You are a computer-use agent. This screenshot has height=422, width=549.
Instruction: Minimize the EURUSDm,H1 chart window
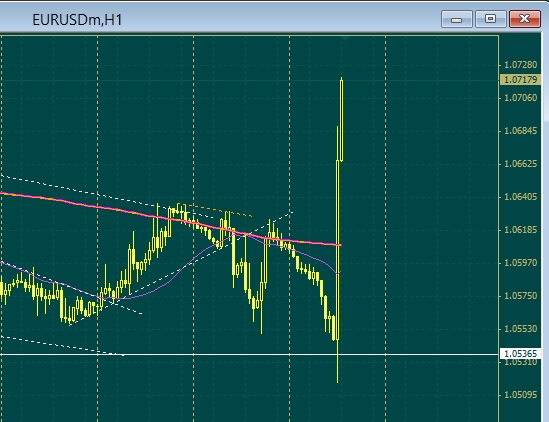[457, 19]
